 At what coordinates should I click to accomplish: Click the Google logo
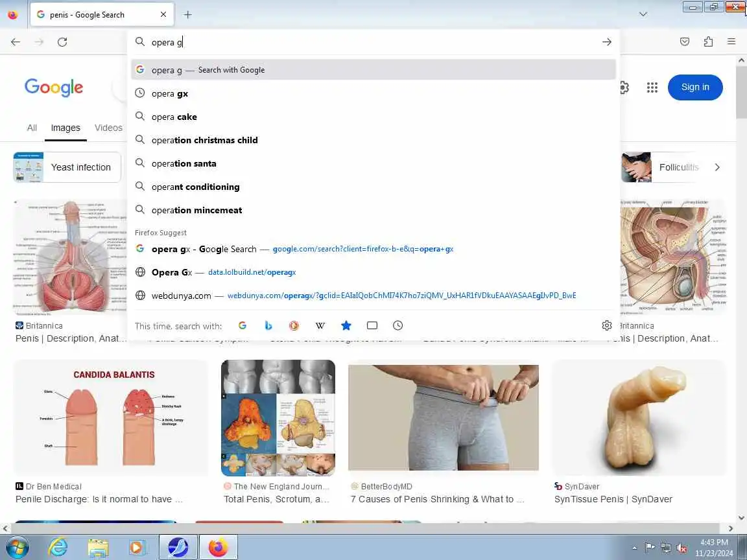pos(54,87)
